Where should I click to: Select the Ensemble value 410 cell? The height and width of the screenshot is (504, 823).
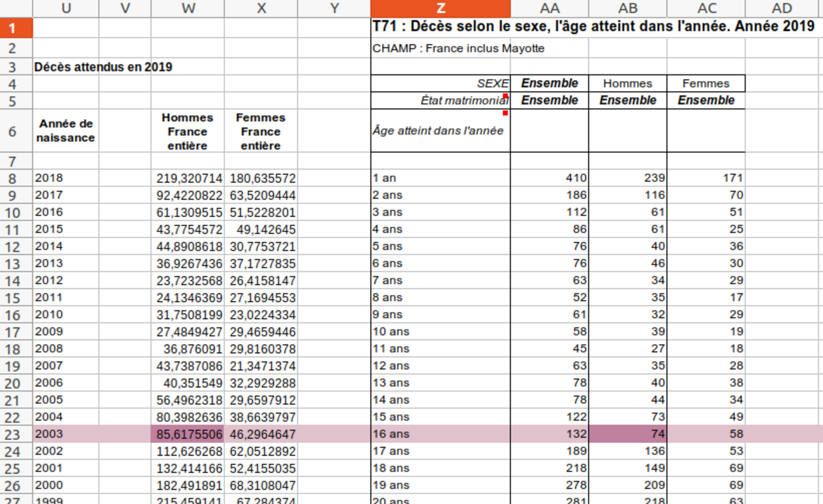click(x=549, y=178)
